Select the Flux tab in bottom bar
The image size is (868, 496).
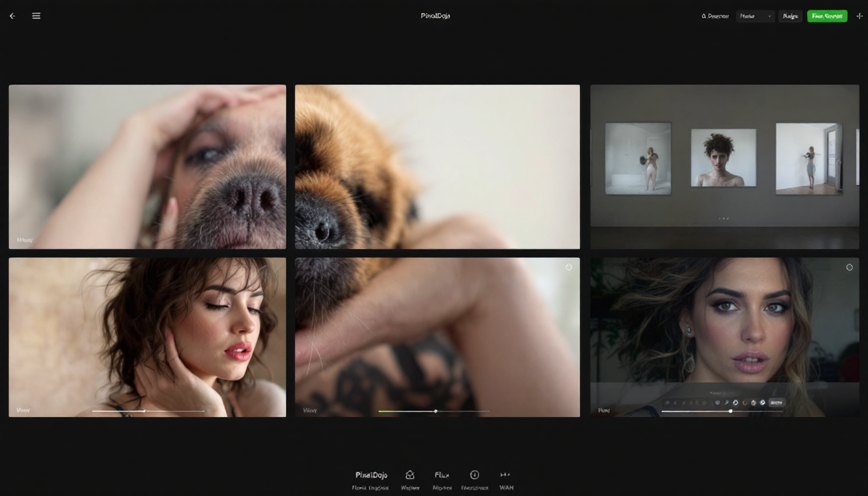(x=442, y=475)
